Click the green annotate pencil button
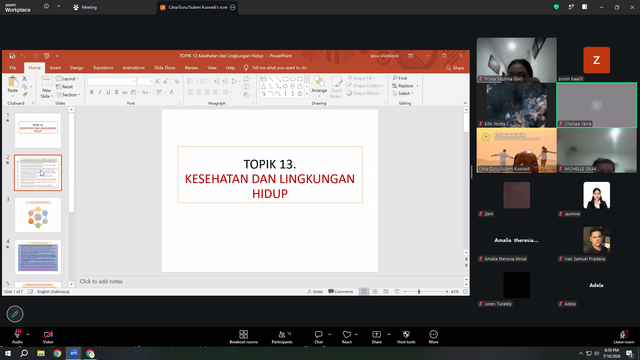Screen dimensions: 640x360 click(15, 314)
